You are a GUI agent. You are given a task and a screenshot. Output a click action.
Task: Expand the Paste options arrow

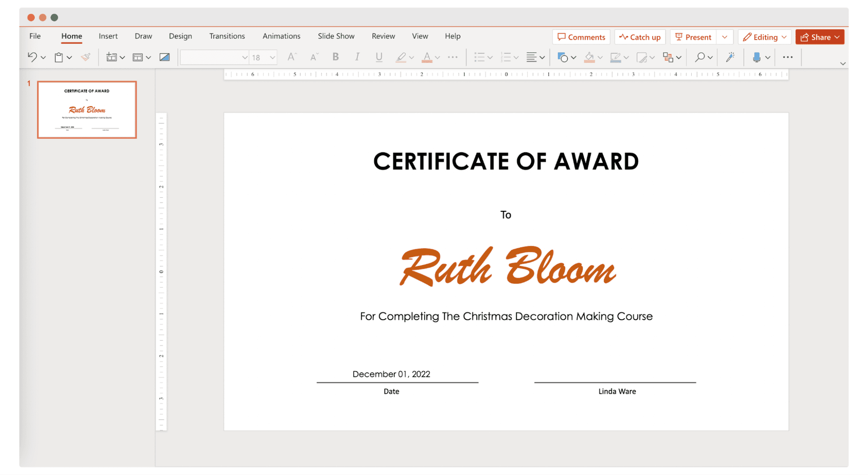click(x=69, y=57)
